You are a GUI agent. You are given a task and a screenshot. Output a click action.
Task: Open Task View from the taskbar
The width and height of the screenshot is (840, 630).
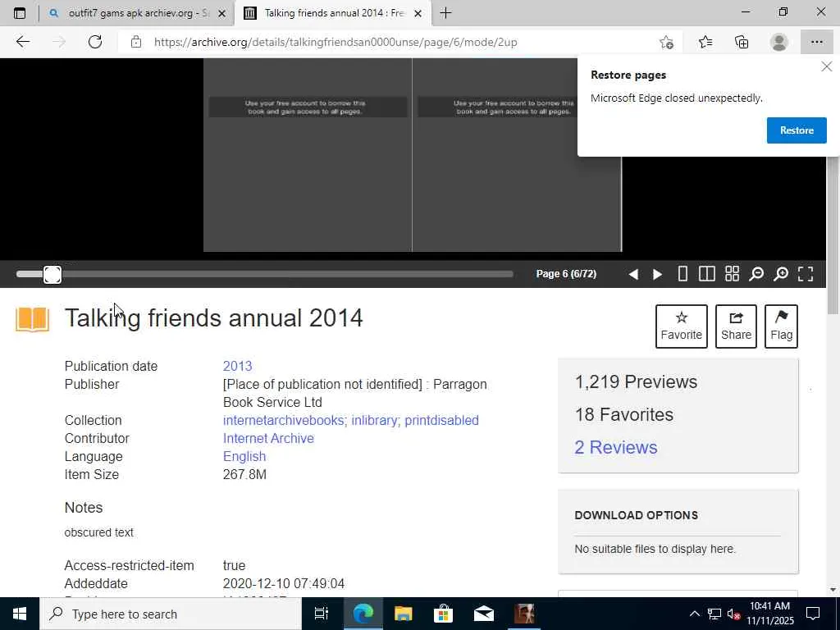click(x=322, y=614)
